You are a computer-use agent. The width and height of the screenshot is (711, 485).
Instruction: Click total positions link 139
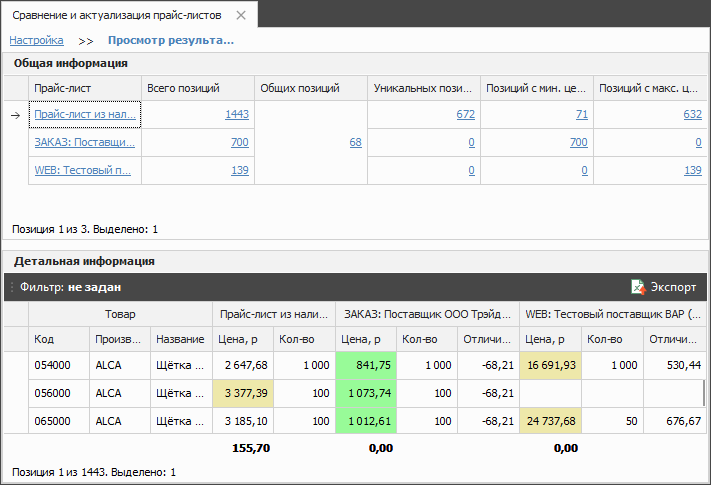point(240,170)
